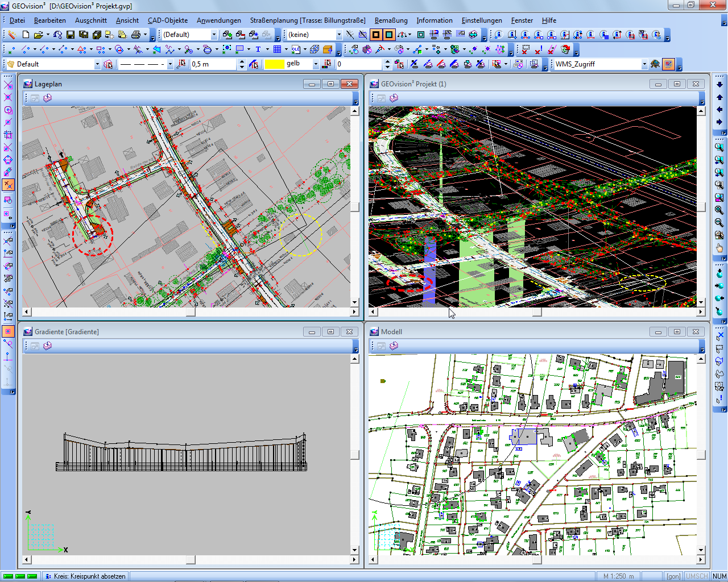Open the WMS globe icon next to WMS_Zugriff
Image resolution: width=728 pixels, height=582 pixels.
point(655,64)
